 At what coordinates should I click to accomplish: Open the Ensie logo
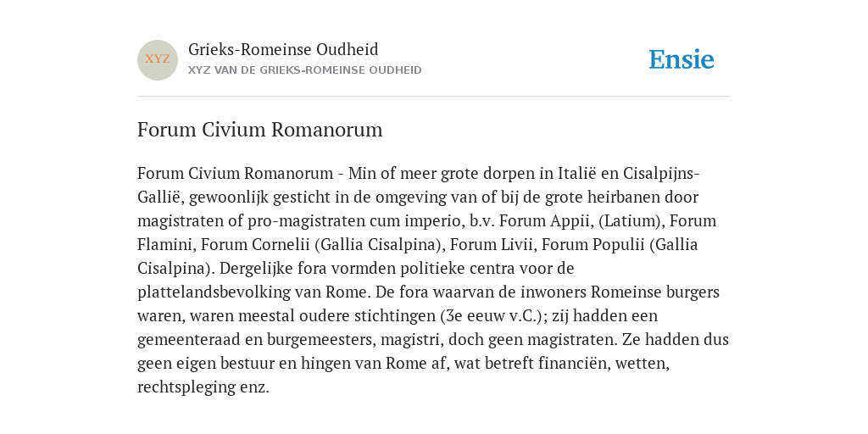682,60
